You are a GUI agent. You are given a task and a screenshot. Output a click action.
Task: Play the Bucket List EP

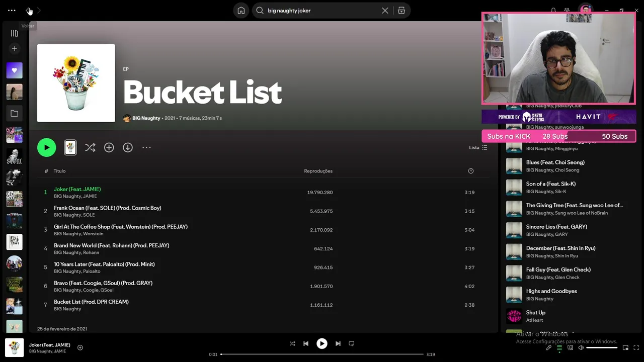[46, 147]
